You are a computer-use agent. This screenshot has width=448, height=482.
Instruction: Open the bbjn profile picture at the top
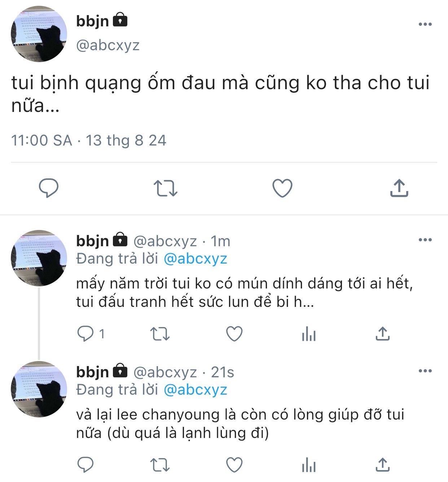coord(39,34)
